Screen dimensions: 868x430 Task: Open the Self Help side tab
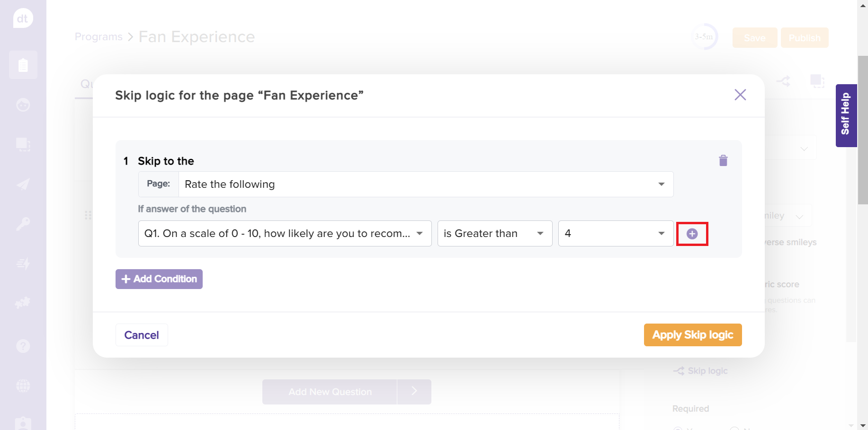tap(846, 115)
